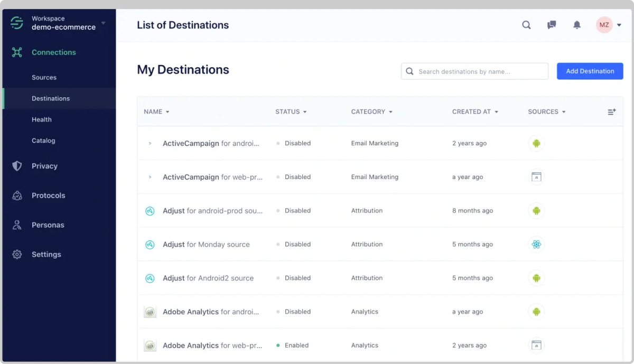Click the Adjust icon for Android2 source
Image resolution: width=634 pixels, height=364 pixels.
click(150, 278)
